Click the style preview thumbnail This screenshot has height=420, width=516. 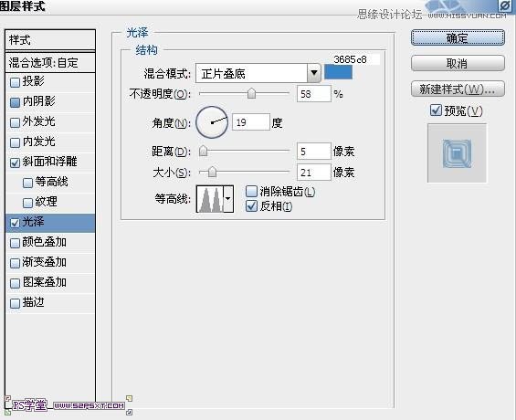(x=457, y=153)
